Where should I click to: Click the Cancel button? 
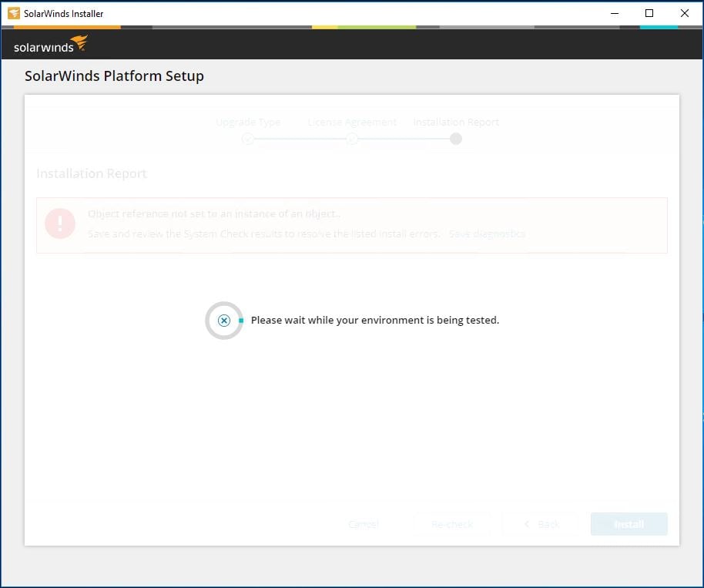364,524
